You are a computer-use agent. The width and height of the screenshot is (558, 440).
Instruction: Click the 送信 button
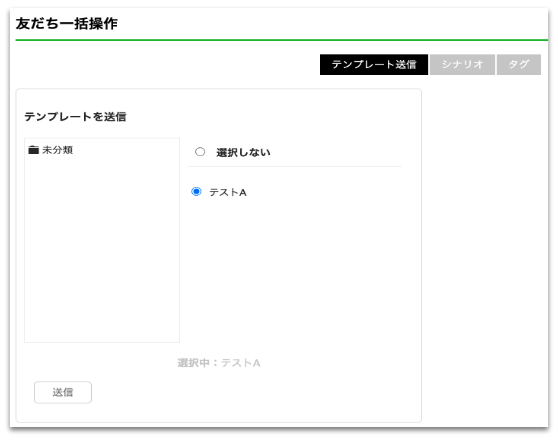pos(63,392)
